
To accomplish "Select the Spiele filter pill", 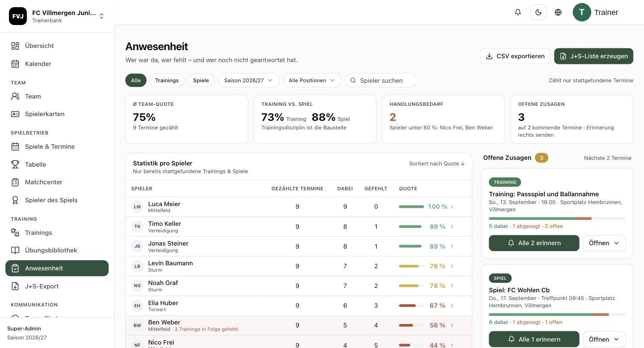I will pyautogui.click(x=201, y=81).
